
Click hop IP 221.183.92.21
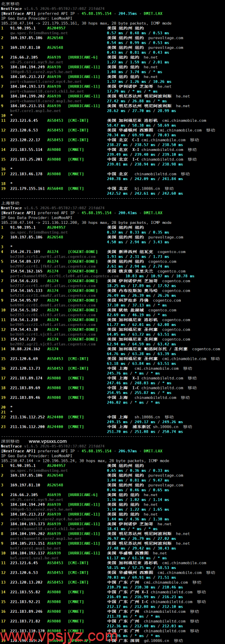tap(25, 601)
